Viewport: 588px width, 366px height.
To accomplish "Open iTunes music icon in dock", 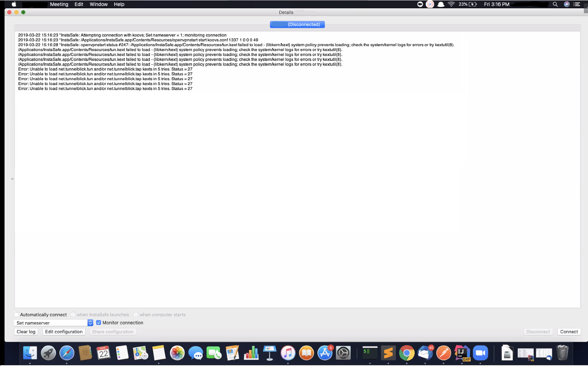I will point(288,353).
